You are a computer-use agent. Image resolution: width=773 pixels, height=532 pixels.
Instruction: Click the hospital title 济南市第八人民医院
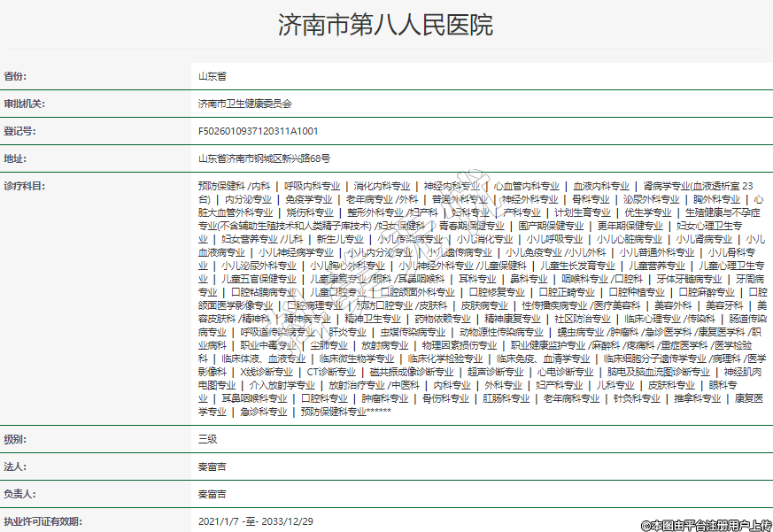(385, 25)
